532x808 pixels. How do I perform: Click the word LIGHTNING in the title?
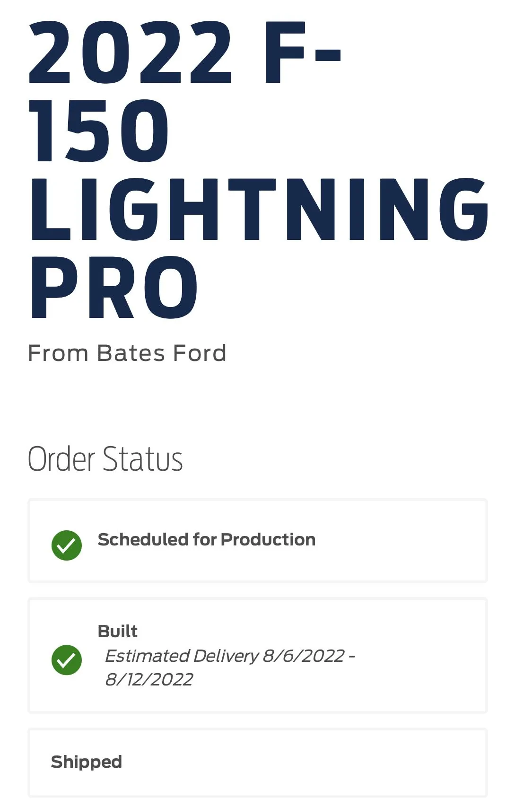tap(259, 210)
